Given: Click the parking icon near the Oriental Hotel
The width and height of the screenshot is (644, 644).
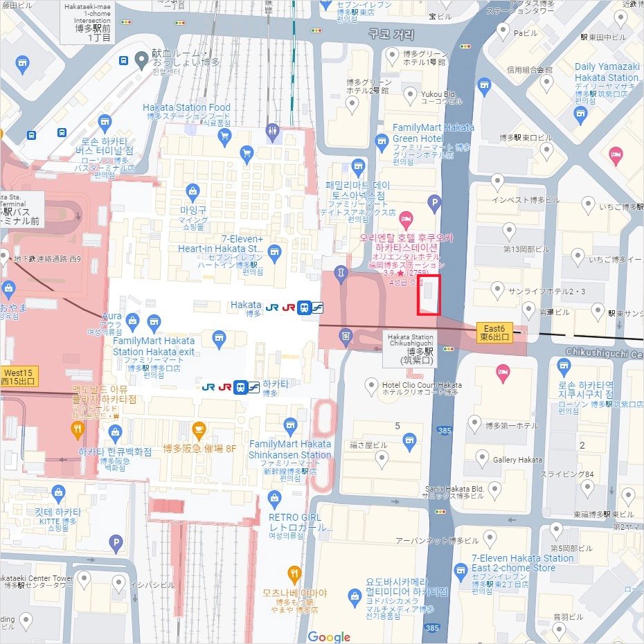Looking at the screenshot, I should click(434, 203).
